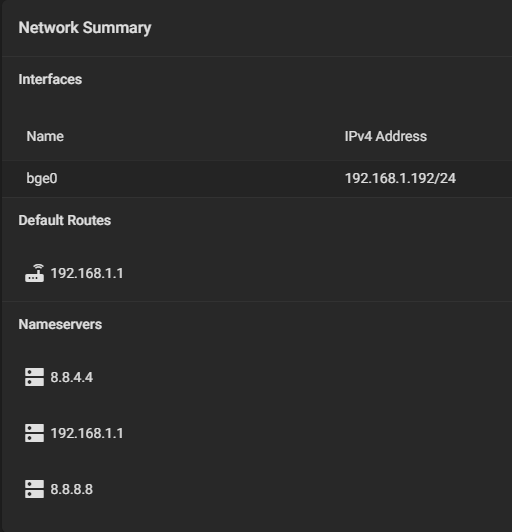Click the Default Routes section heading
The image size is (512, 532).
pyautogui.click(x=65, y=220)
